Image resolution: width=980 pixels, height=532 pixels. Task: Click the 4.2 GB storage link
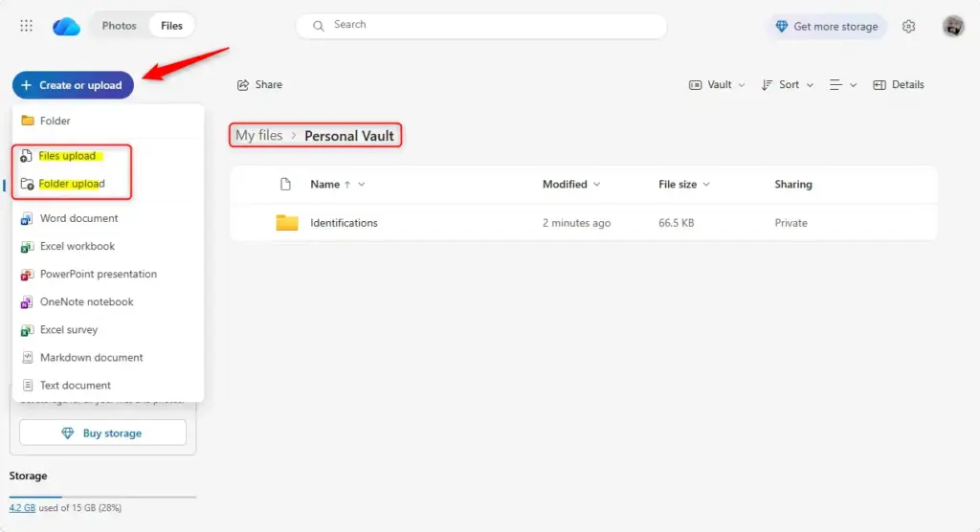[x=22, y=508]
